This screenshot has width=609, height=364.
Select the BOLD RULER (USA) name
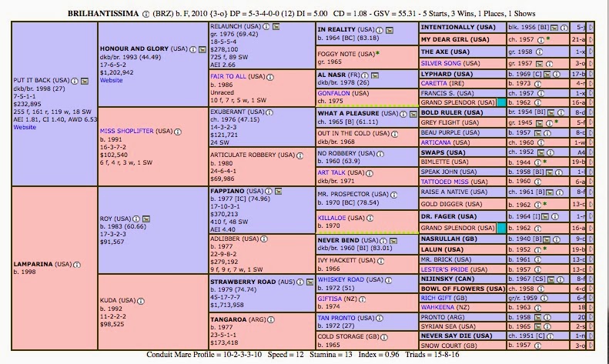452,113
